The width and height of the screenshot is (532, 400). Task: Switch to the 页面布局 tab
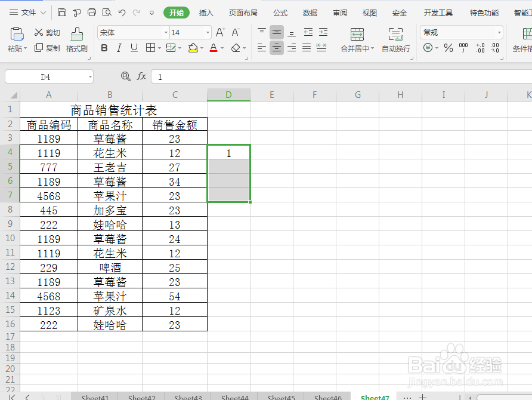tap(243, 13)
